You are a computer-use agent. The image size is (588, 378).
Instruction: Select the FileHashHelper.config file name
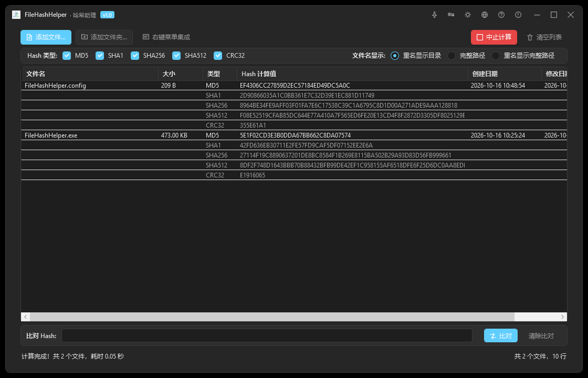coord(55,85)
